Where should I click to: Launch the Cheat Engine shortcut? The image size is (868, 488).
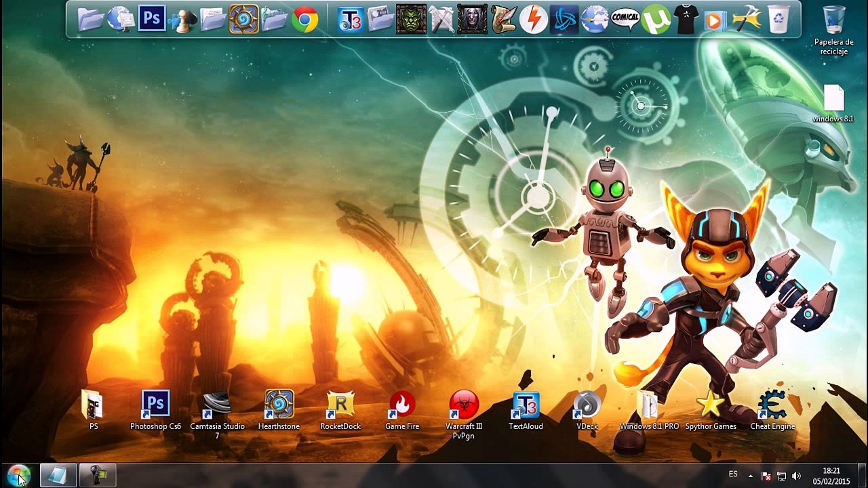point(772,411)
